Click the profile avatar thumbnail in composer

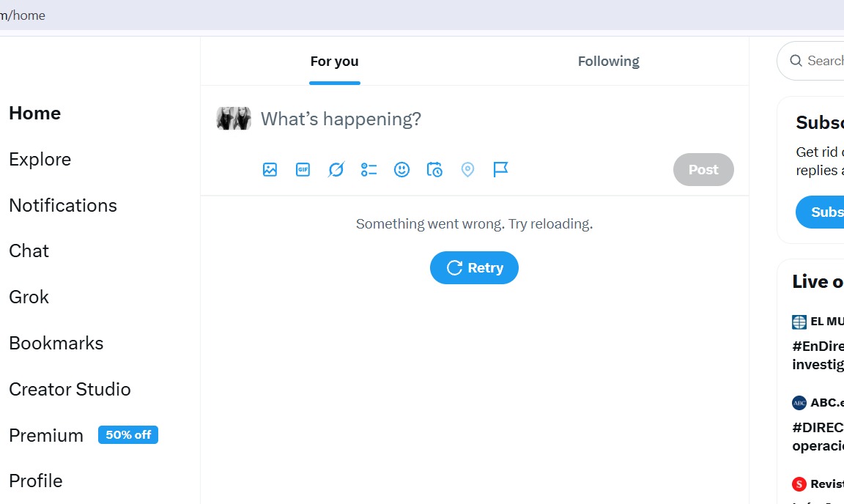click(x=234, y=119)
